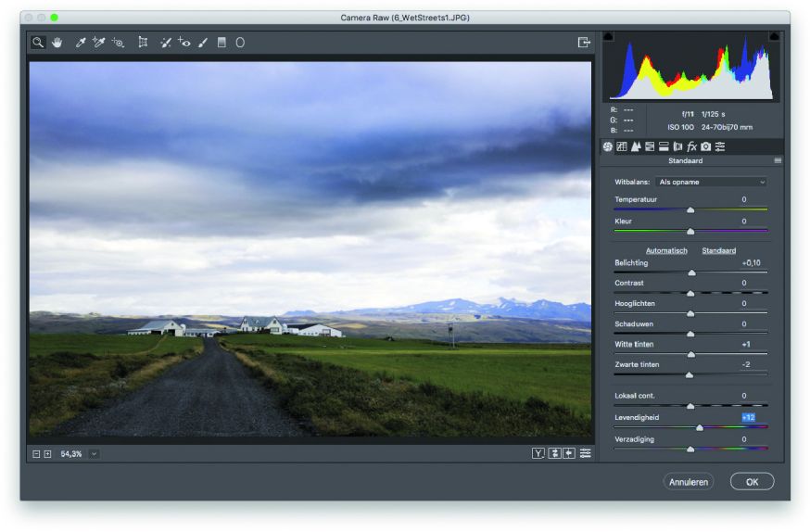Select the Graduated Filter tool
810x532 pixels.
[221, 43]
